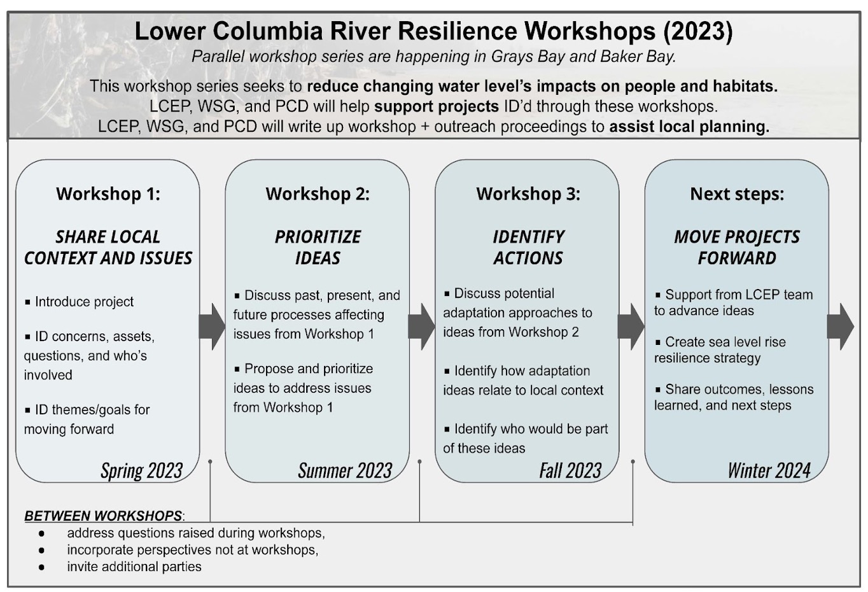Click 'Propose and prioritize ideas' bullet
868x592 pixels.
pyautogui.click(x=303, y=388)
